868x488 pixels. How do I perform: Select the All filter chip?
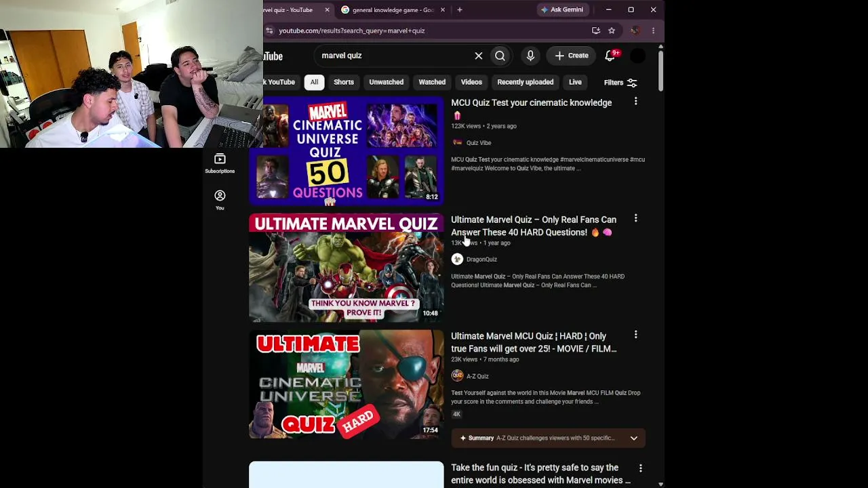[x=314, y=82]
